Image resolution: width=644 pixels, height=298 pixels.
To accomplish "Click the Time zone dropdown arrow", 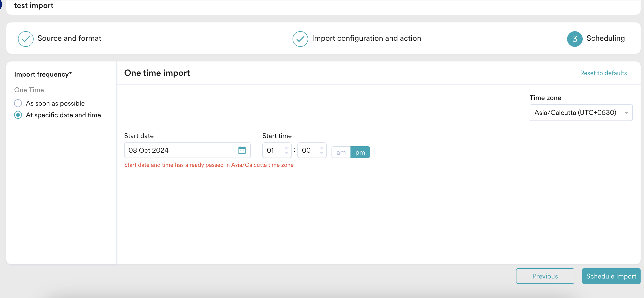I will (x=626, y=113).
